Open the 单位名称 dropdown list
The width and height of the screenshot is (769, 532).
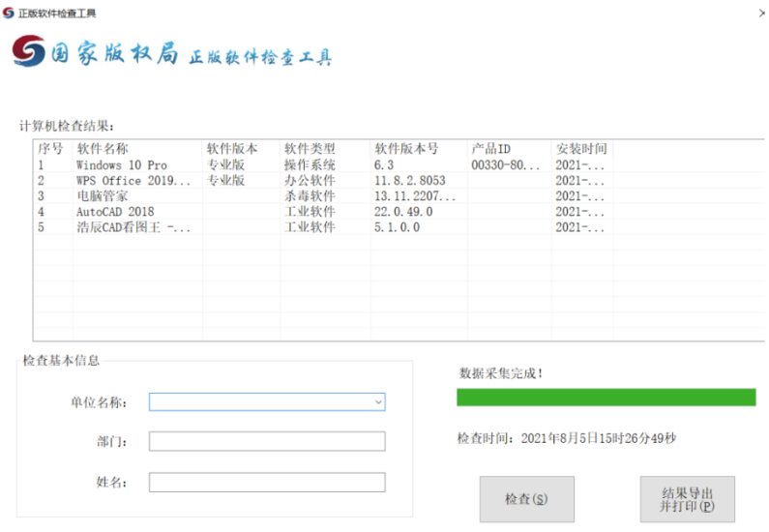click(376, 401)
